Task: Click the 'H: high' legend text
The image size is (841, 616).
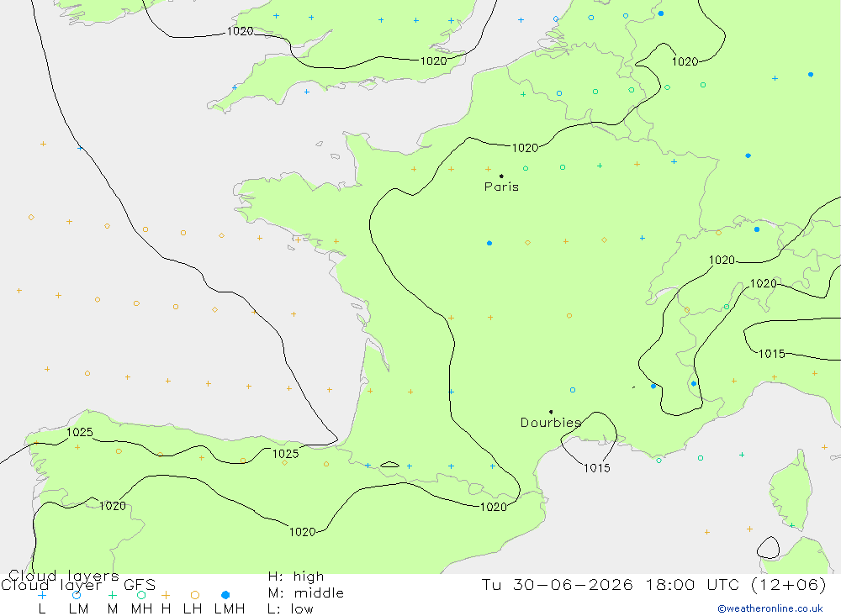Action: pyautogui.click(x=296, y=577)
